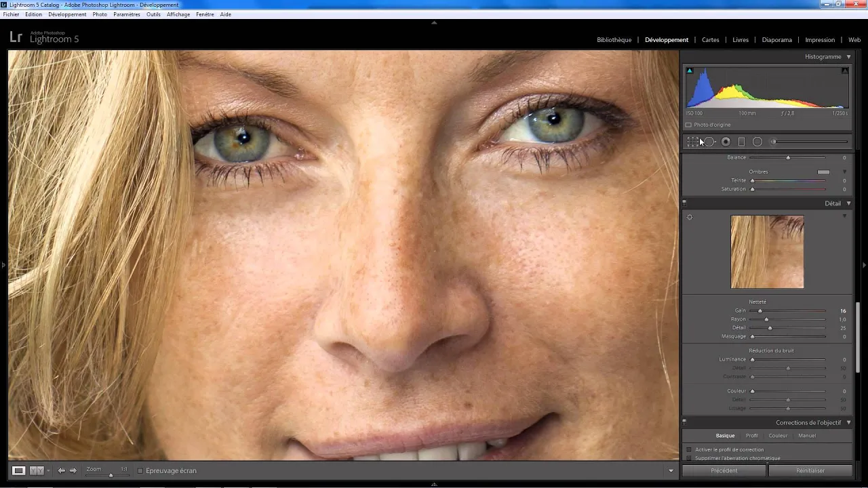The width and height of the screenshot is (868, 488).
Task: Open Before/After view options dropdown
Action: [48, 470]
